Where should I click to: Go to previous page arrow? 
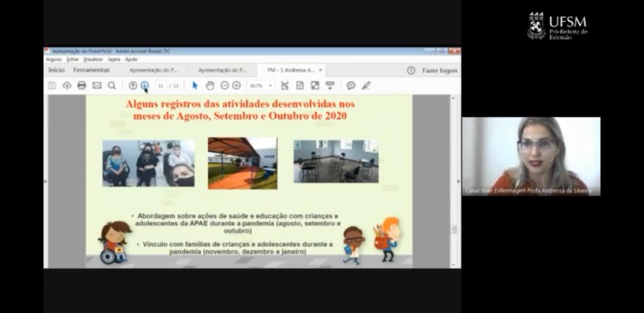(133, 85)
